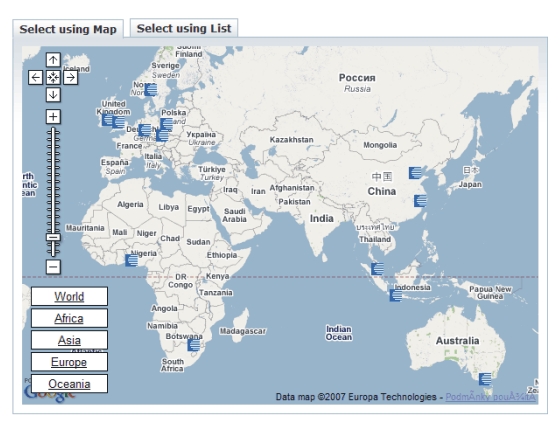The image size is (560, 427).
Task: Show the World map view
Action: point(69,296)
